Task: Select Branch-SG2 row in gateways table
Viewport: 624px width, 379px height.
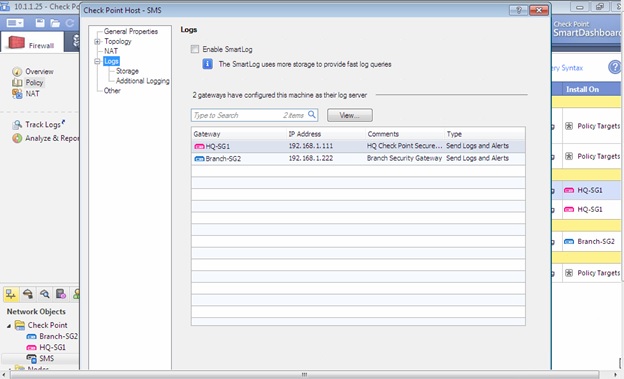Action: [358, 158]
